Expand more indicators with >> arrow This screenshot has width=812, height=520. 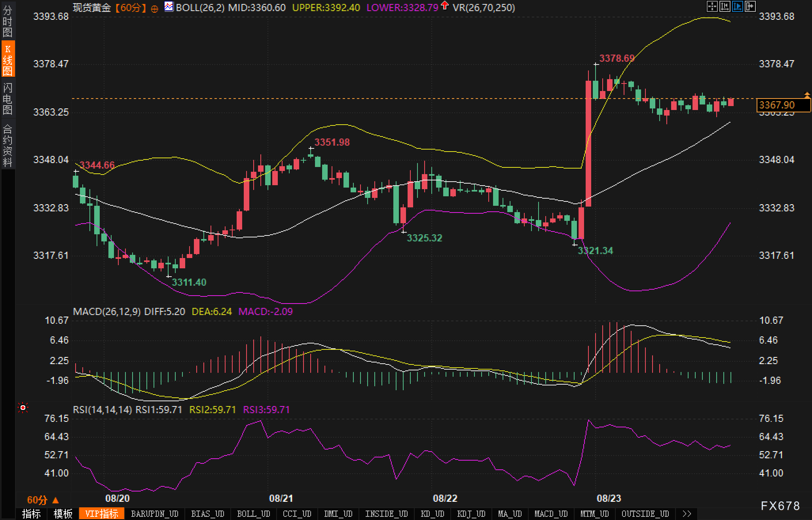(687, 514)
